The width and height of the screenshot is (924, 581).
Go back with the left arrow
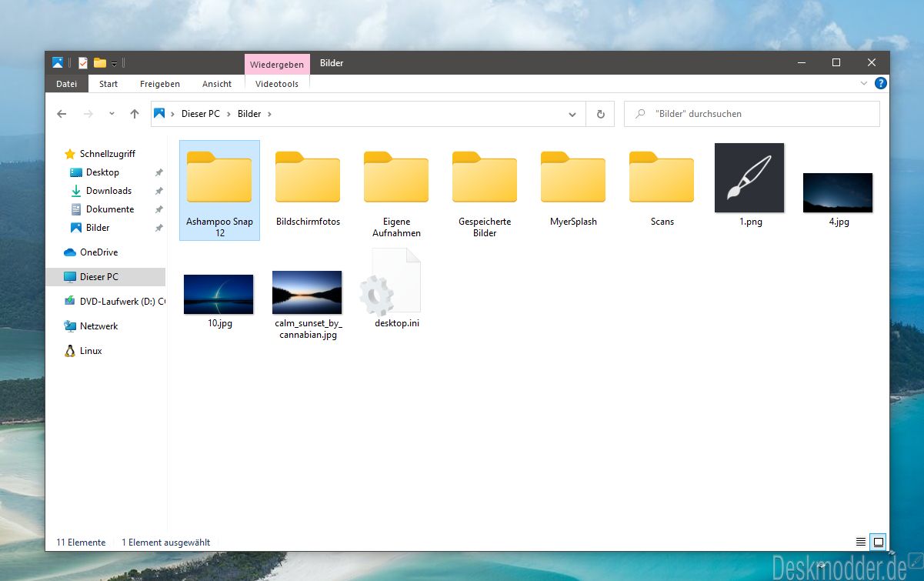pyautogui.click(x=62, y=114)
